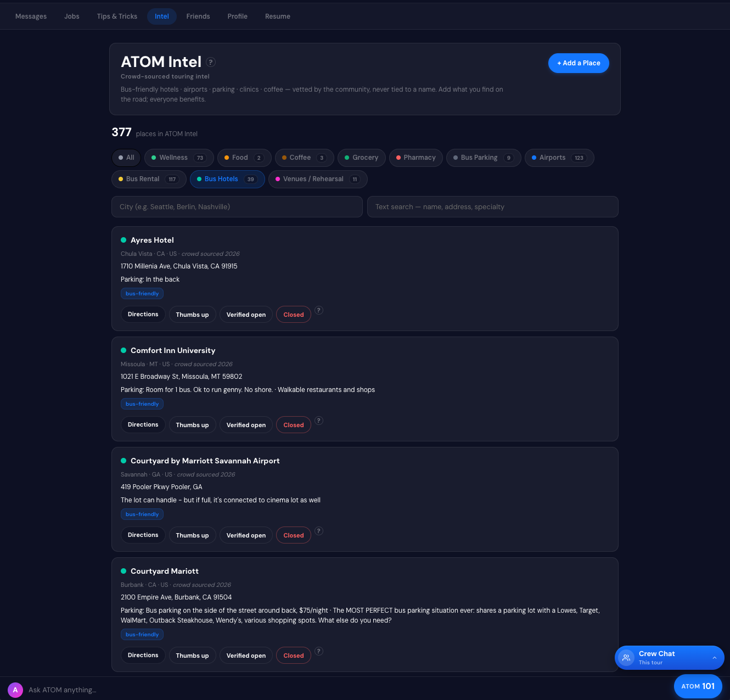Click the Add a Place button
Image resolution: width=730 pixels, height=700 pixels.
pos(579,63)
